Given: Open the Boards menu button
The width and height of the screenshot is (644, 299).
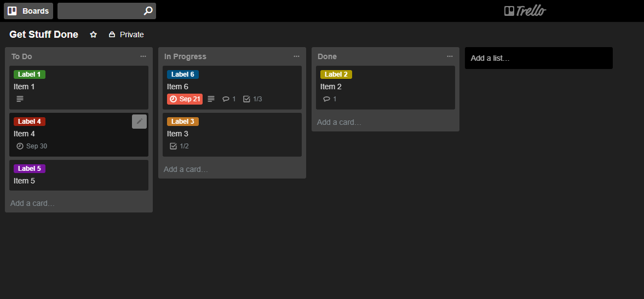Looking at the screenshot, I should tap(28, 11).
